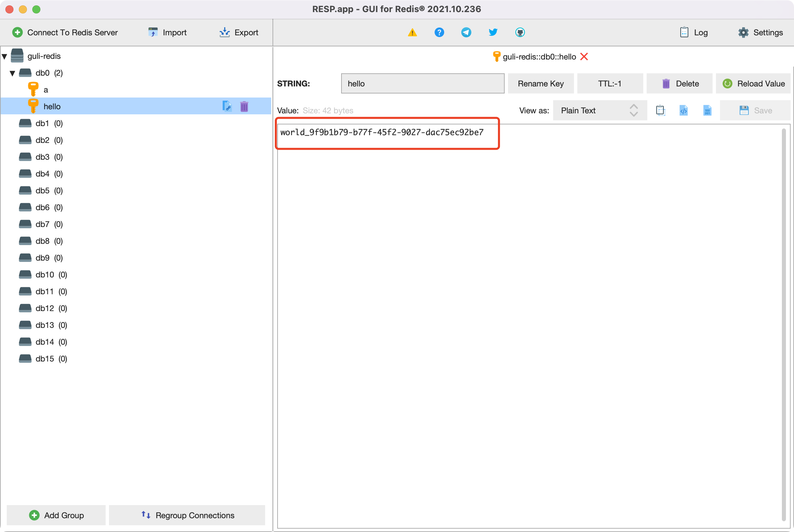The width and height of the screenshot is (794, 532).
Task: Select key a in db0
Action: point(46,90)
